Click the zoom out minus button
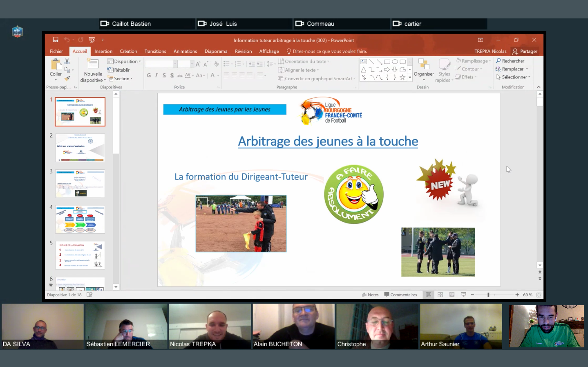 [472, 295]
